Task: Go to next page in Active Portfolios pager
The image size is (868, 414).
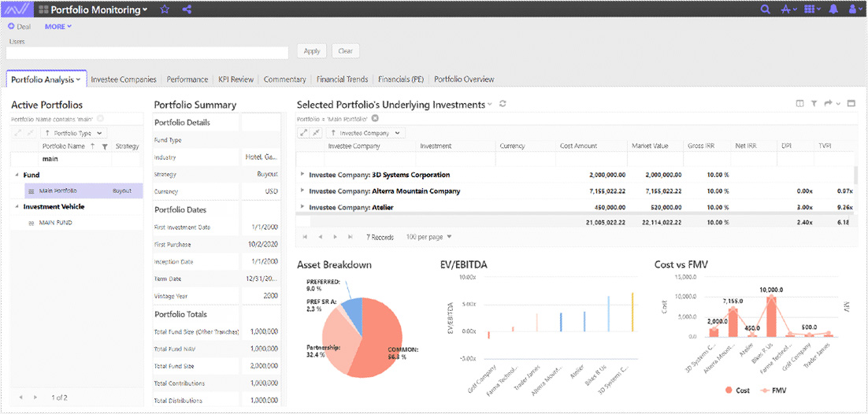Action: tap(36, 397)
